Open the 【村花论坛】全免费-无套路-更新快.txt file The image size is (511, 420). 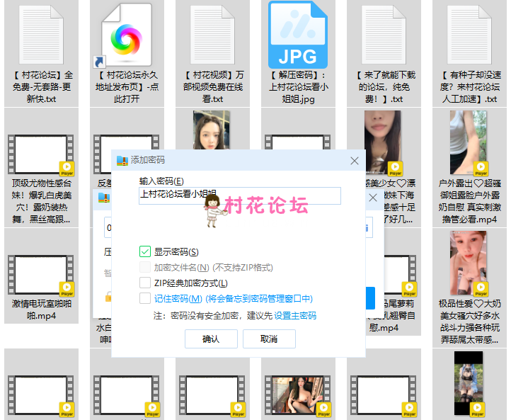[x=41, y=53]
